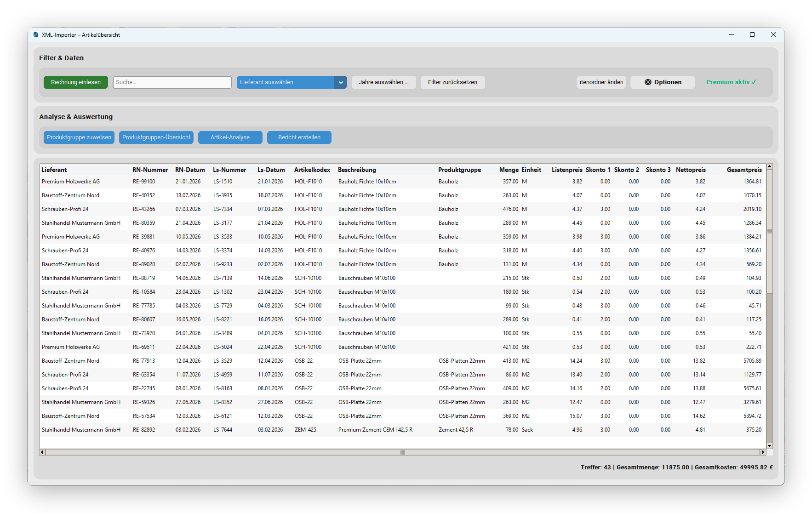Sort by the Skonto 2 column header
Image resolution: width=812 pixels, height=513 pixels.
click(626, 170)
